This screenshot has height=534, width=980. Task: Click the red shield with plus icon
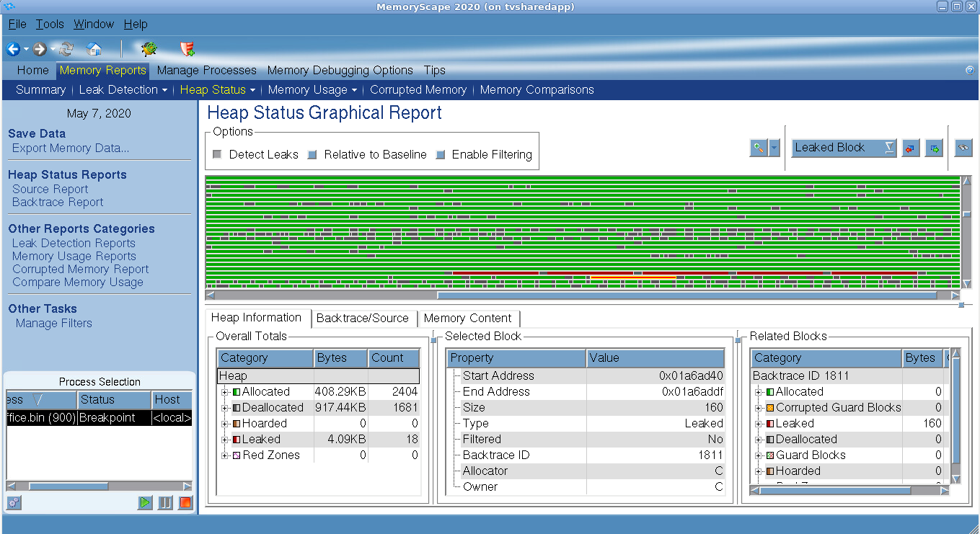click(187, 49)
